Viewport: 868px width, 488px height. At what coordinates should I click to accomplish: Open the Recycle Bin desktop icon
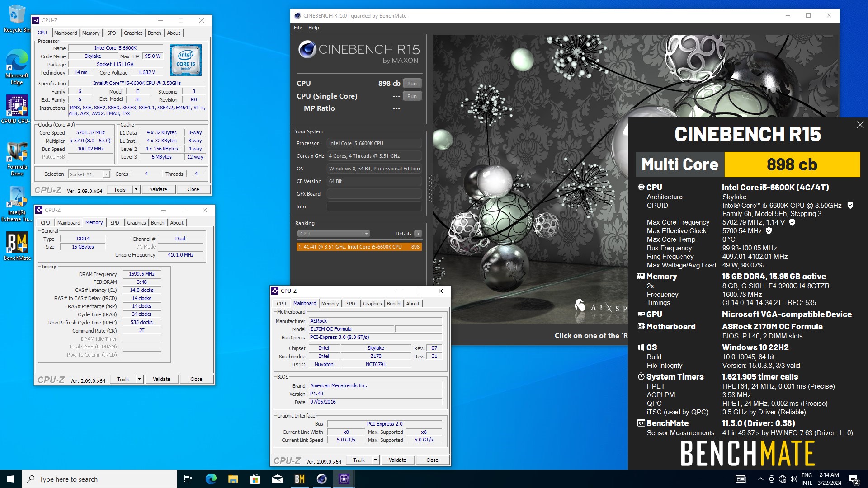point(17,18)
